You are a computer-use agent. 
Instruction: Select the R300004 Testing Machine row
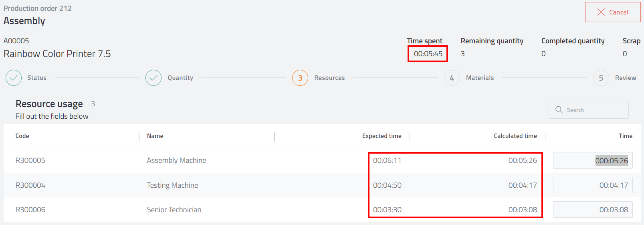coord(322,185)
